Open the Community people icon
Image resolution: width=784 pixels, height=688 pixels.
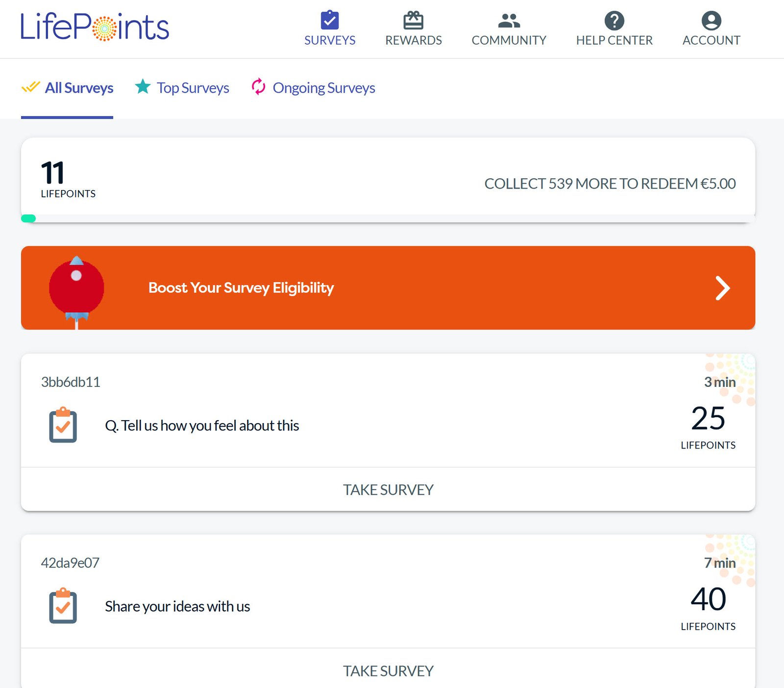tap(509, 20)
